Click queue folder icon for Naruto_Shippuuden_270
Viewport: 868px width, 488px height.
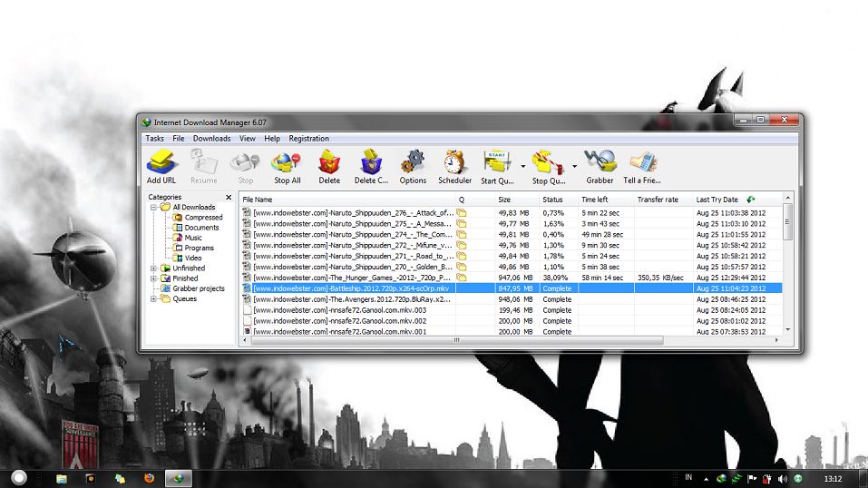coord(461,267)
